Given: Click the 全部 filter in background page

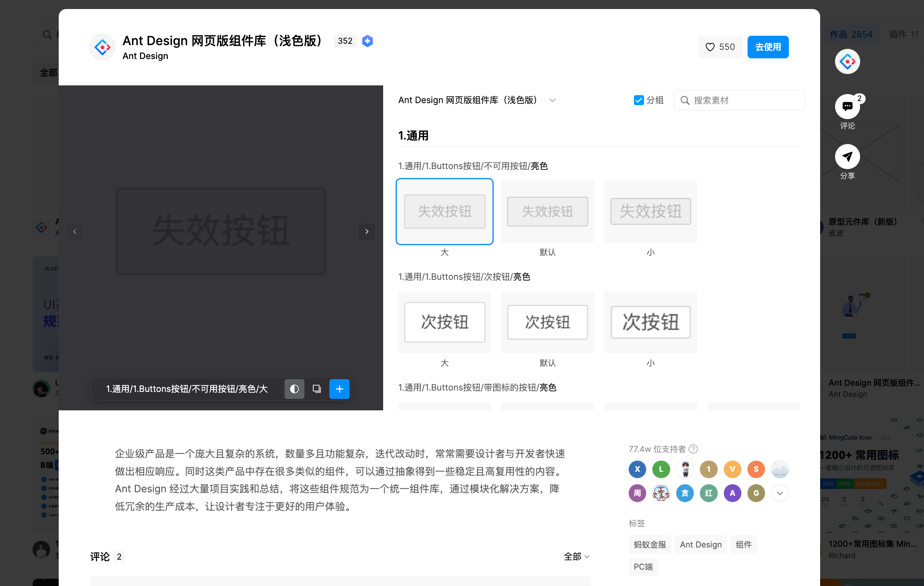Looking at the screenshot, I should [49, 73].
